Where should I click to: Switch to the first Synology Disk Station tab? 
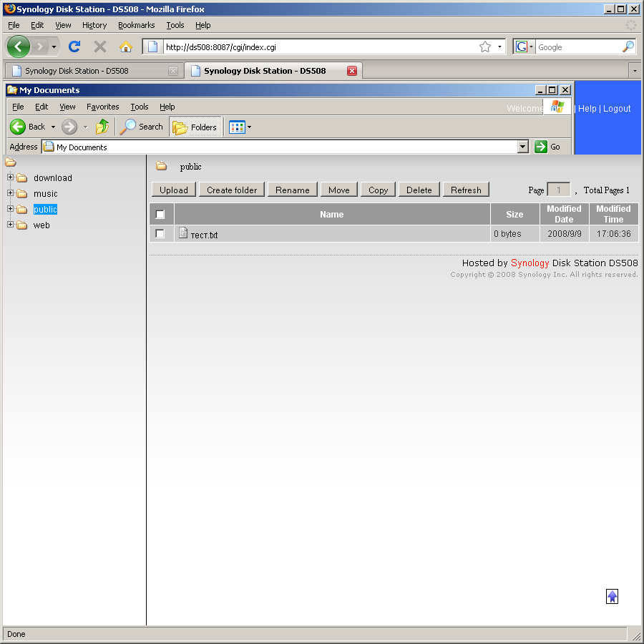pos(94,71)
